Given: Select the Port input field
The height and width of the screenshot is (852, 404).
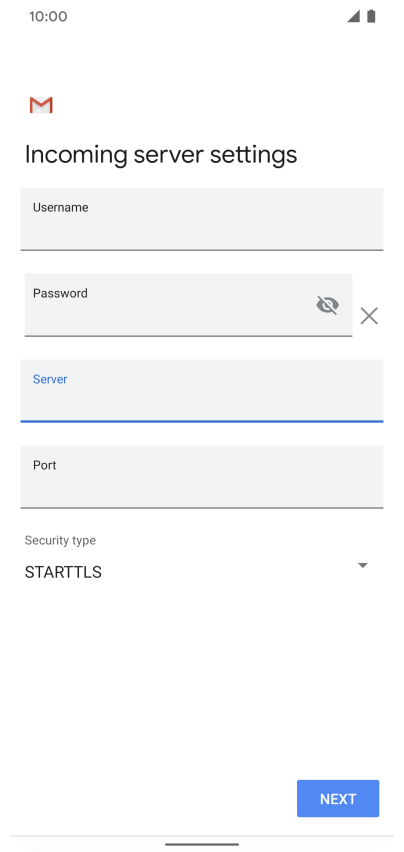Looking at the screenshot, I should tap(202, 477).
